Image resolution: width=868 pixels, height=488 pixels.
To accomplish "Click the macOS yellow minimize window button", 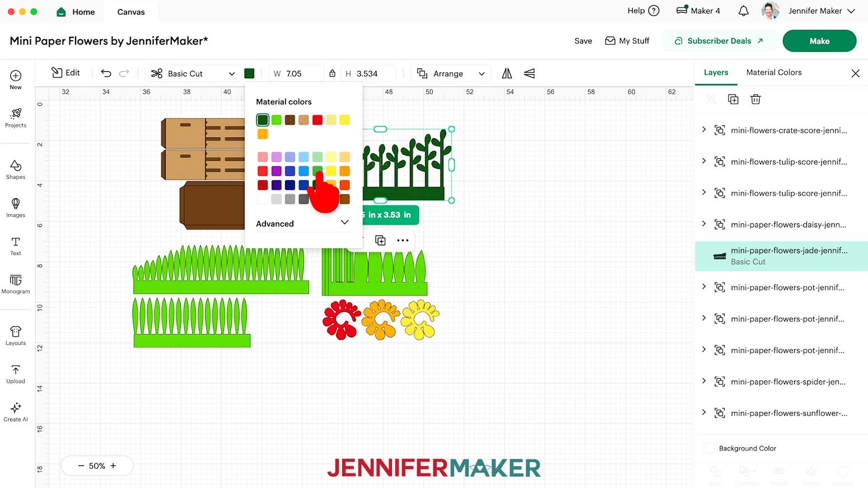I will [22, 11].
